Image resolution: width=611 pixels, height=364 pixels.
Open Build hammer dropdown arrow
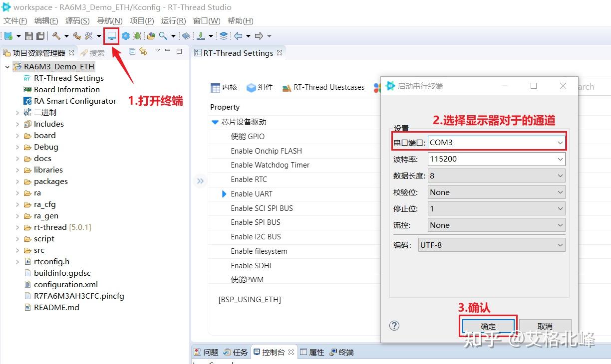pyautogui.click(x=66, y=36)
